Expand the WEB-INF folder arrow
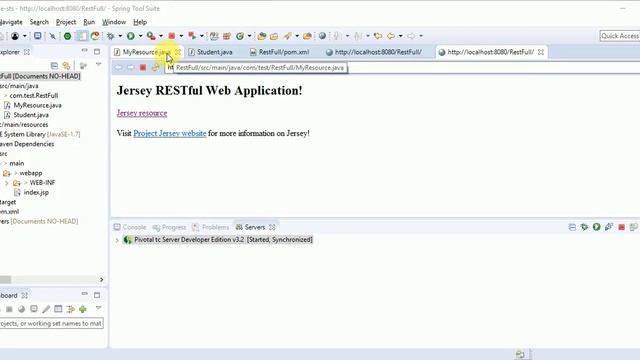 (x=7, y=183)
